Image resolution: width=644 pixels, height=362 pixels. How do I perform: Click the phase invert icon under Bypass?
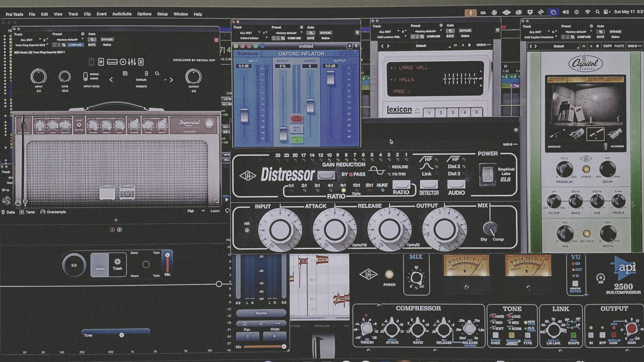click(x=261, y=323)
